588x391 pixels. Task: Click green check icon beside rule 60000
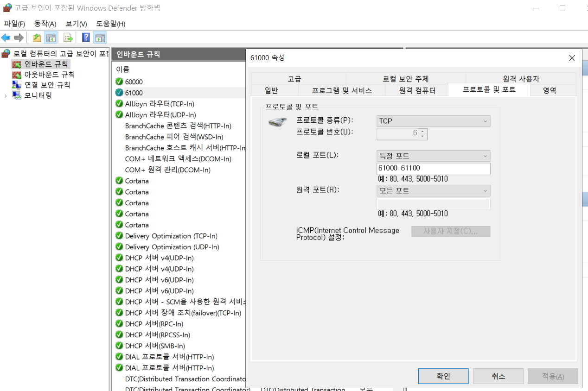click(119, 82)
